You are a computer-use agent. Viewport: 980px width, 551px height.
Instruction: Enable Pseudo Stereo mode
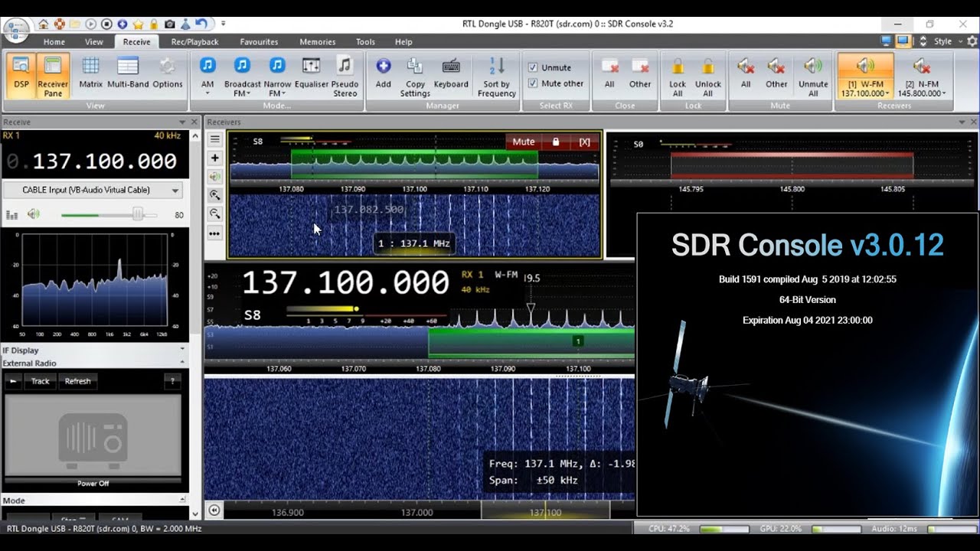coord(345,75)
